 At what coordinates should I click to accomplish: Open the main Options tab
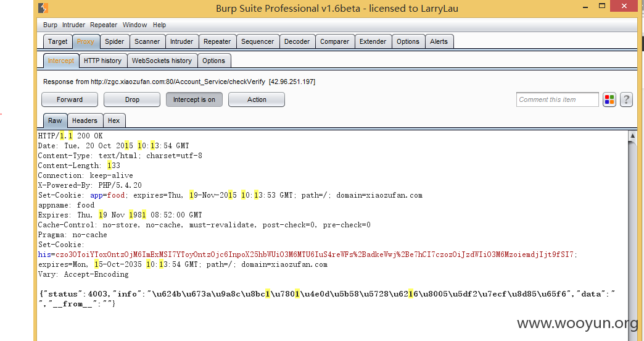tap(408, 41)
